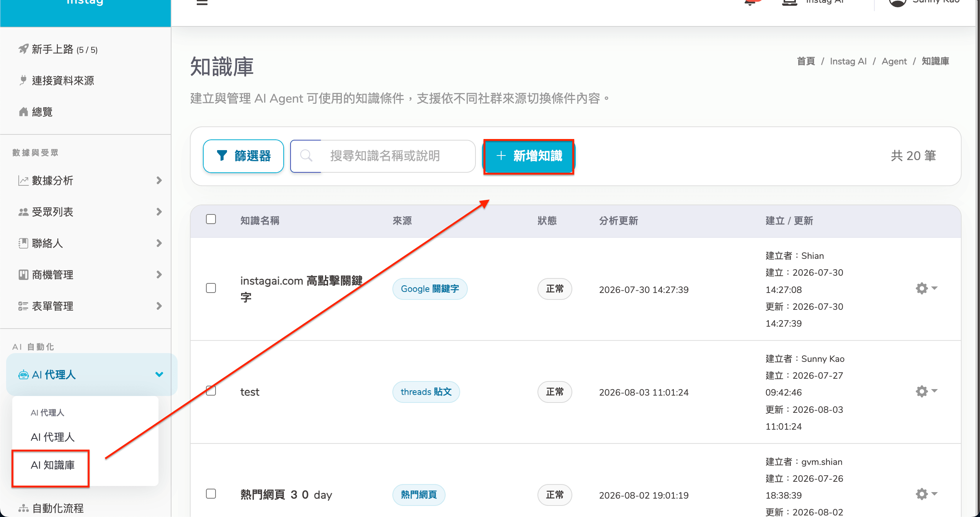980x517 pixels.
Task: Check the instagai.com 高點擊關鍵字 row checkbox
Action: click(211, 288)
